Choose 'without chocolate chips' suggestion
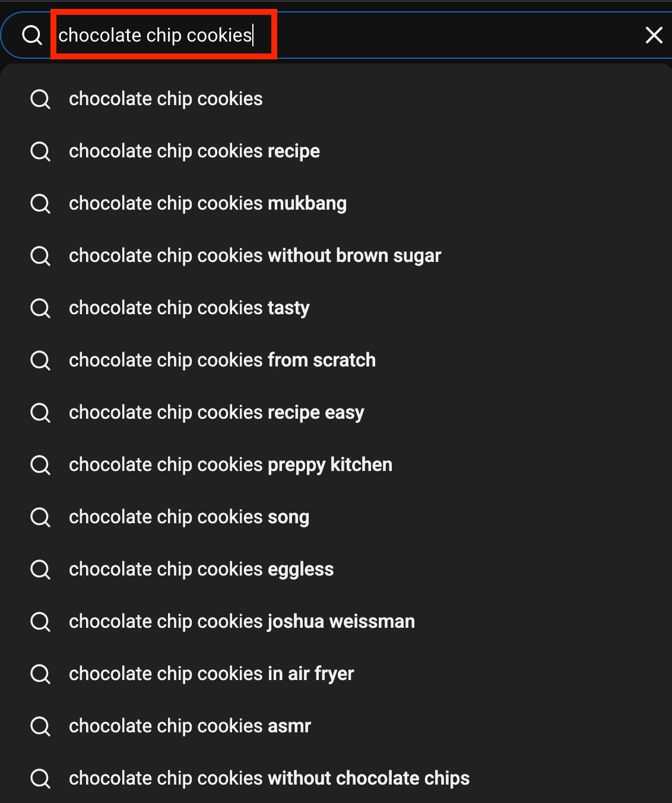 (269, 778)
